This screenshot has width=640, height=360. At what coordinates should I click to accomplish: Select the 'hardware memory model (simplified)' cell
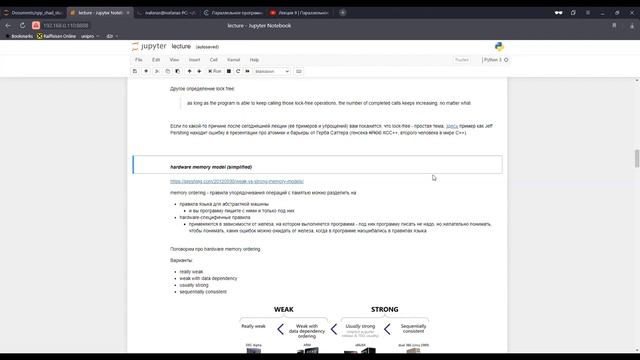(318, 164)
